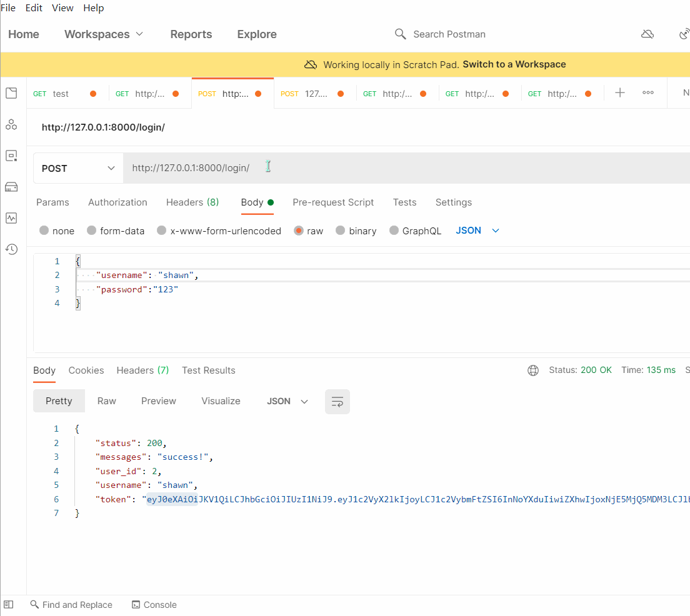
Task: Select the form-data body option
Action: (92, 231)
